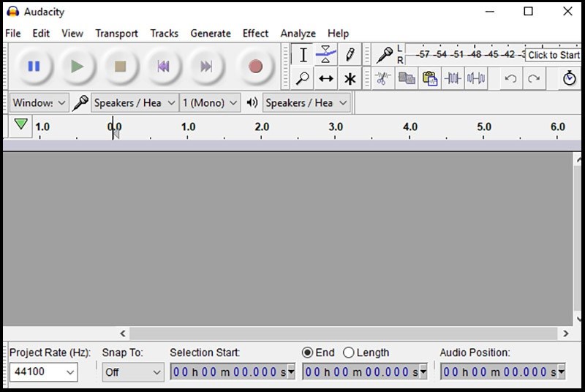This screenshot has width=585, height=392.
Task: Enable the Multi-Tool asterisk mode
Action: click(350, 78)
